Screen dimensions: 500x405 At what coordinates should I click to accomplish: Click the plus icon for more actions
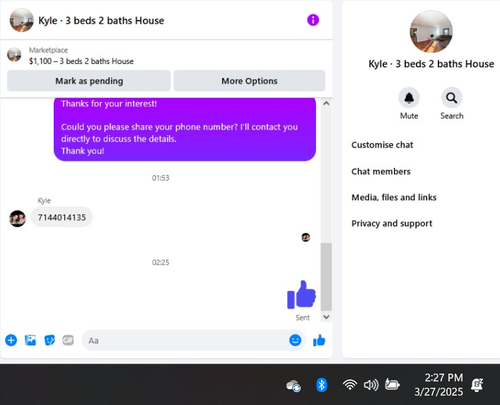pos(11,340)
